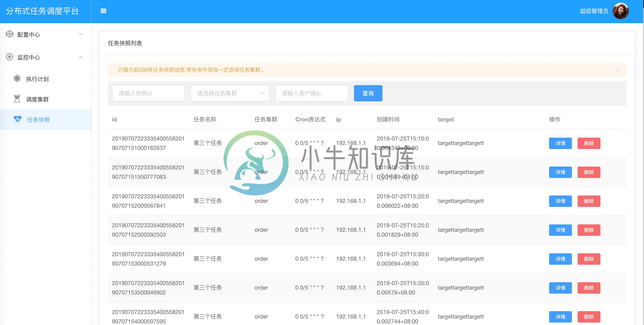Select id cell ending 90707152500392503

tap(148, 230)
